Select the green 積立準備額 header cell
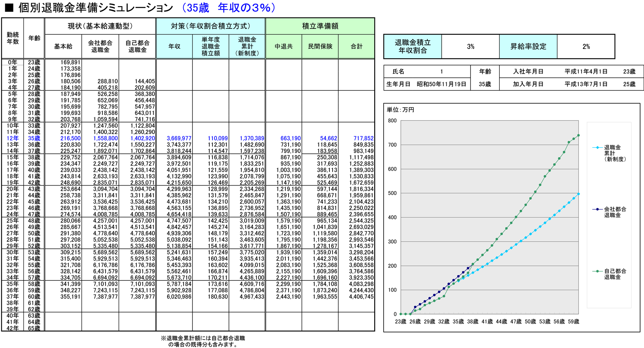Screen dimensions: 644x348 [320, 26]
